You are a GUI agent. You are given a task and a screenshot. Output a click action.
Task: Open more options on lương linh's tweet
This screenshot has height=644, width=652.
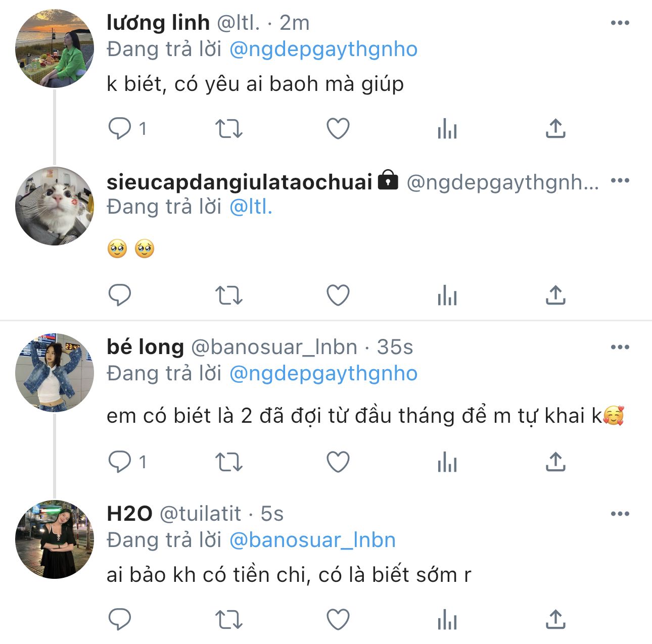coord(620,23)
